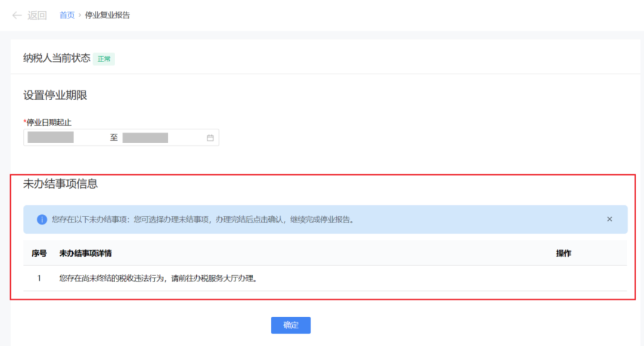Click the 设置停业期限 section heading
The height and width of the screenshot is (346, 644).
(x=55, y=95)
